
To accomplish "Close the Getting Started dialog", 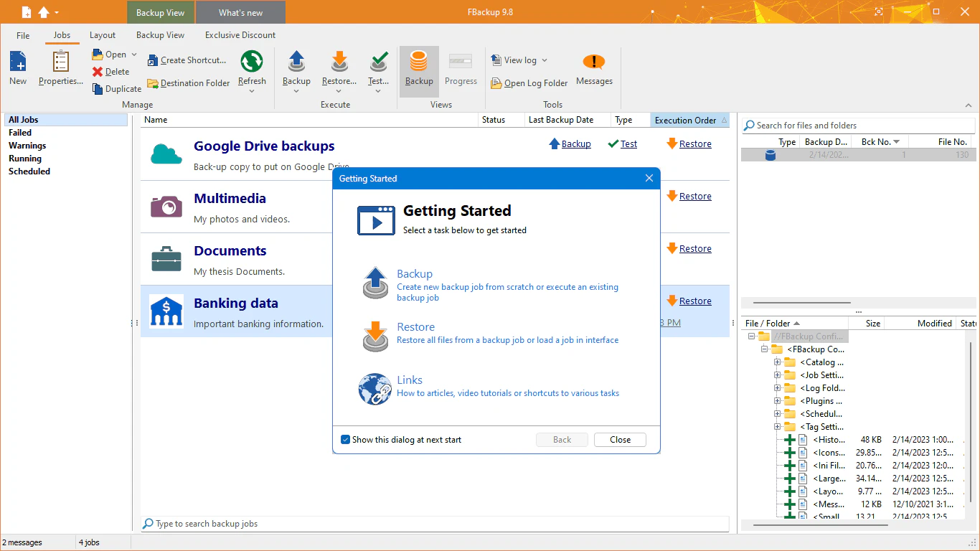I will coord(619,439).
